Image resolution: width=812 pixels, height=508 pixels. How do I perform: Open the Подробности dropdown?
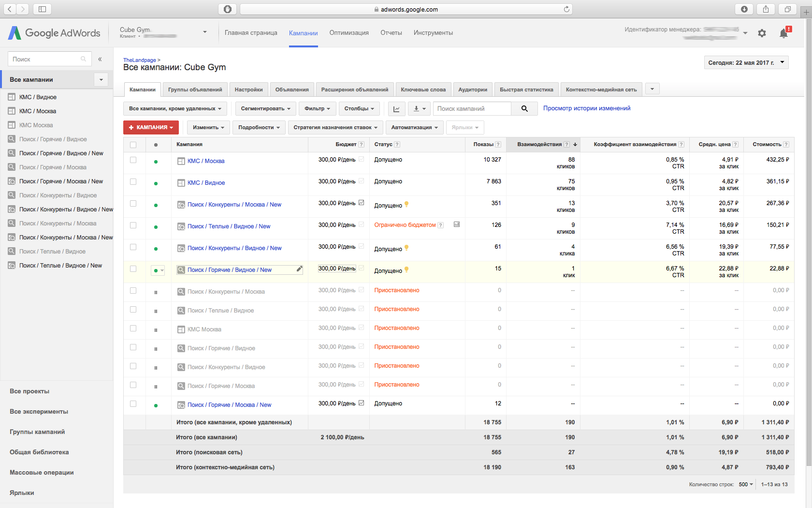[259, 128]
